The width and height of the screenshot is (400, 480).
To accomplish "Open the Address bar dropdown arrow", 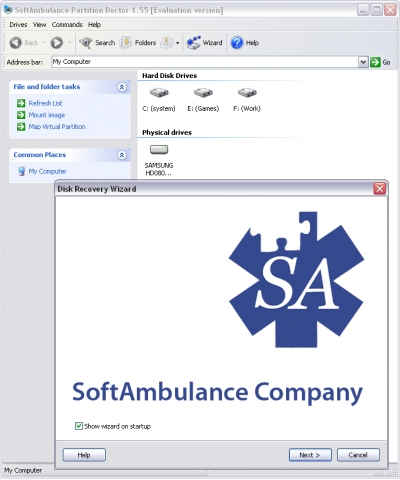I will point(363,62).
